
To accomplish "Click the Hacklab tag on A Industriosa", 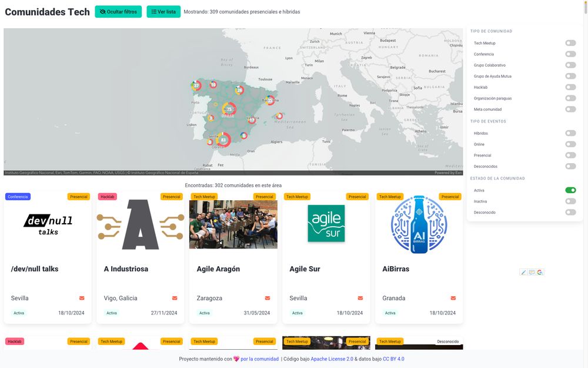I will pos(108,197).
